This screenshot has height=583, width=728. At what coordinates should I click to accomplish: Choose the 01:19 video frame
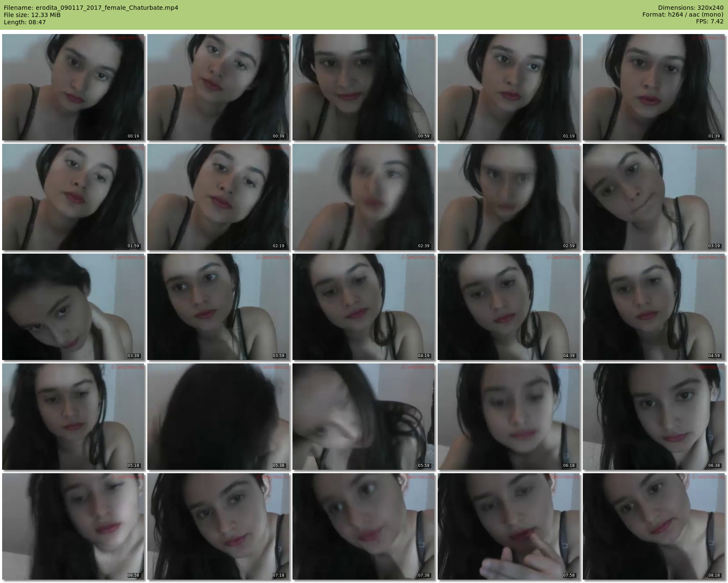point(509,87)
